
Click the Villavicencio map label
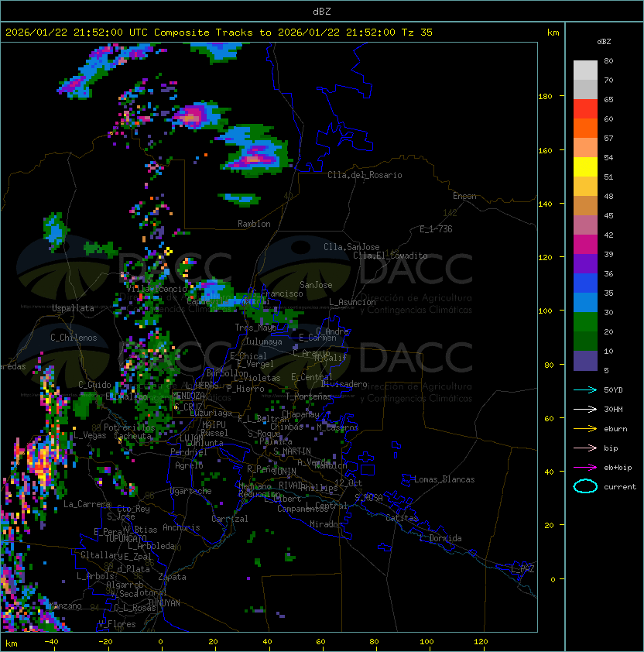coord(156,289)
